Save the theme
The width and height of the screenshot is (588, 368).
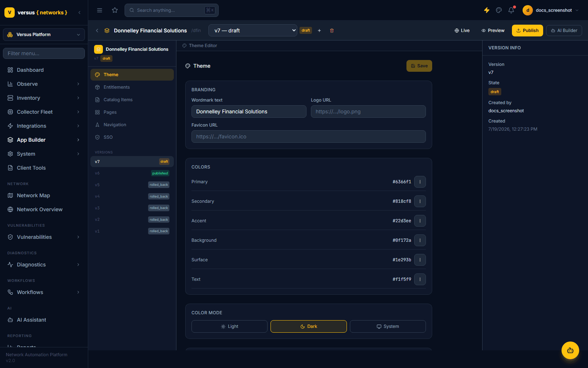click(419, 66)
